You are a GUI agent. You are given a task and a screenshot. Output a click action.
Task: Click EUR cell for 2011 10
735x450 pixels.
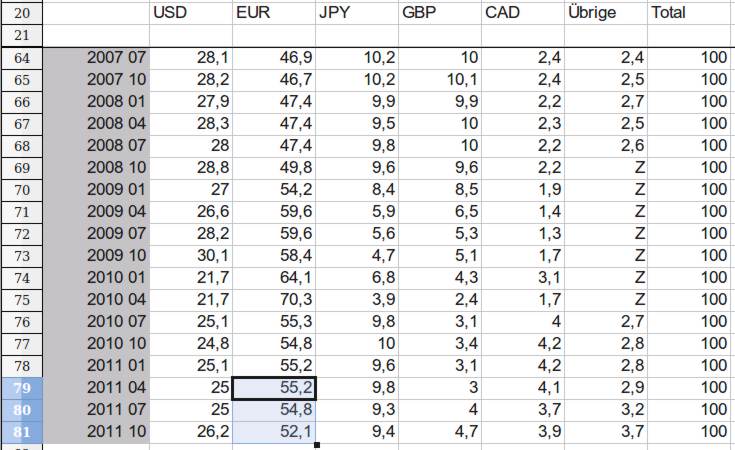(x=273, y=432)
